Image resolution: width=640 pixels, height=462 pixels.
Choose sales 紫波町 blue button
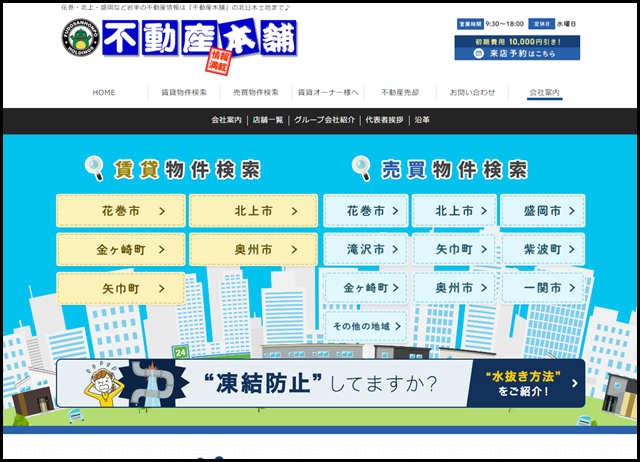click(x=543, y=249)
